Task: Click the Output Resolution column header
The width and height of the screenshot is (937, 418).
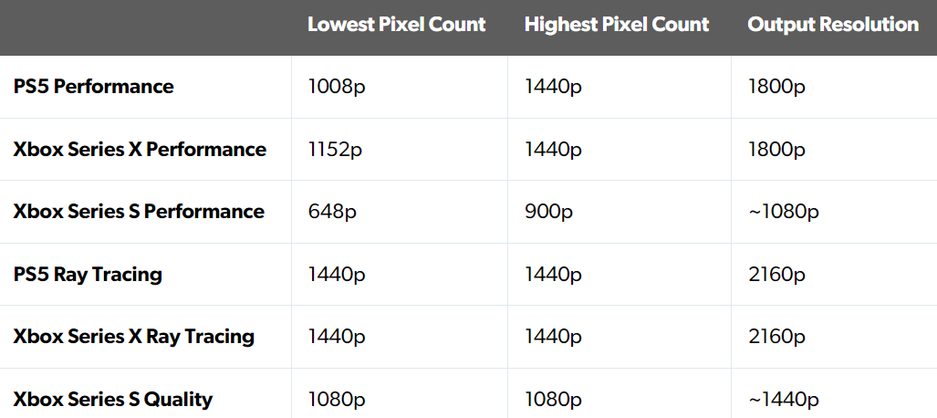Action: (x=832, y=25)
